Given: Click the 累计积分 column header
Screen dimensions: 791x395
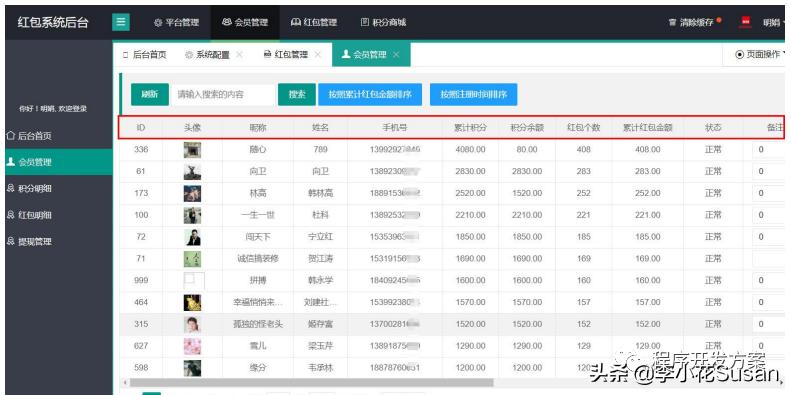Looking at the screenshot, I should tap(470, 128).
